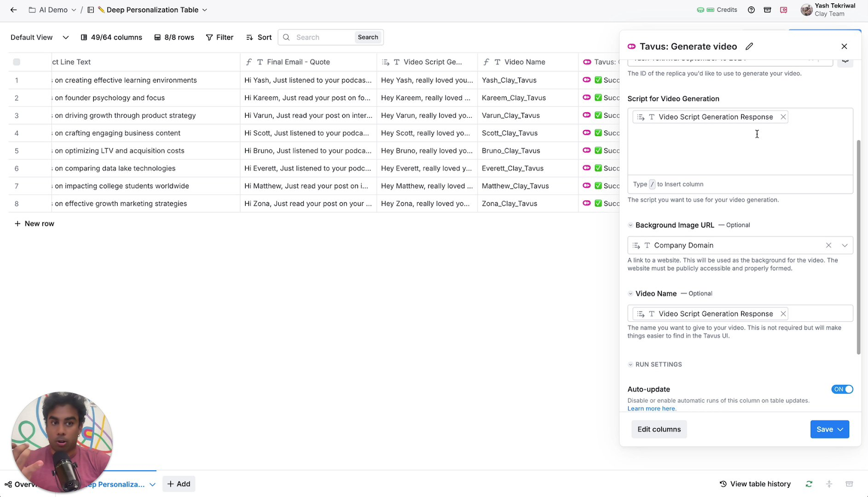868x497 pixels.
Task: Click the refresh icon in bottom bar
Action: [x=809, y=484]
